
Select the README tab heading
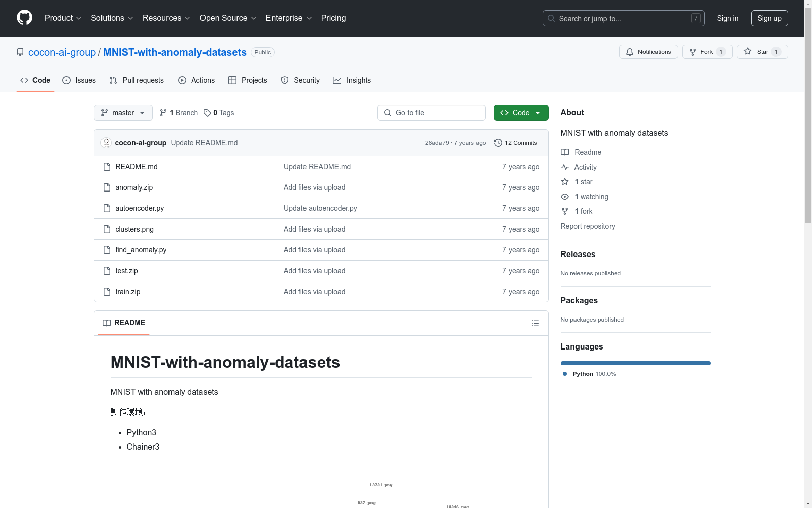coord(124,323)
